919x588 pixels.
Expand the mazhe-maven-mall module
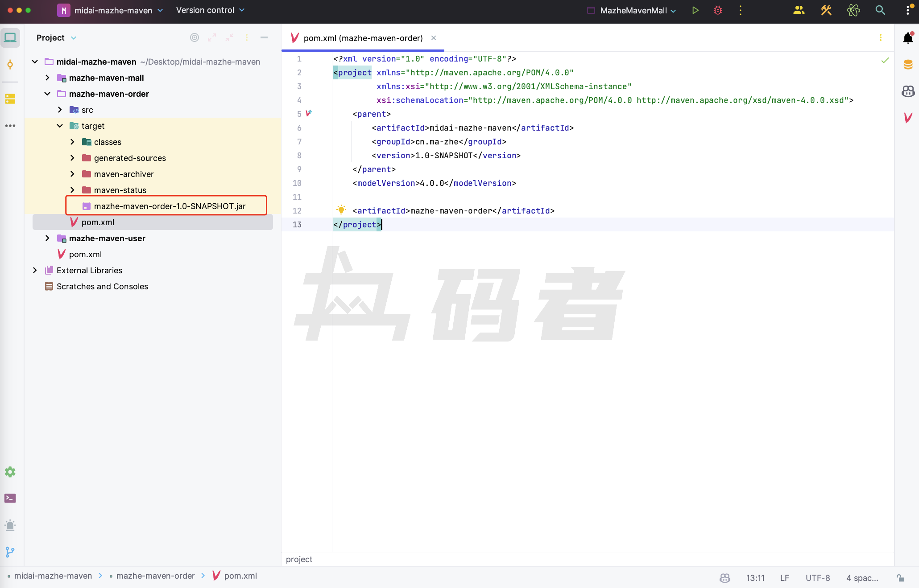tap(47, 78)
